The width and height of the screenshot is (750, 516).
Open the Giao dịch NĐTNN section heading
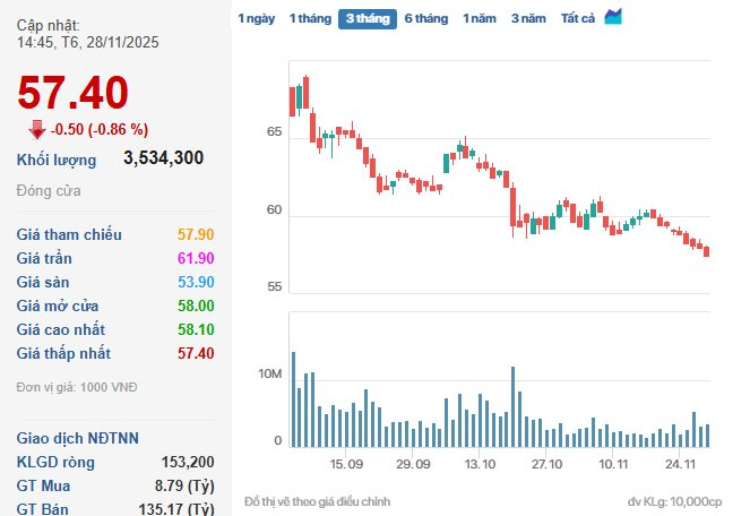point(78,438)
